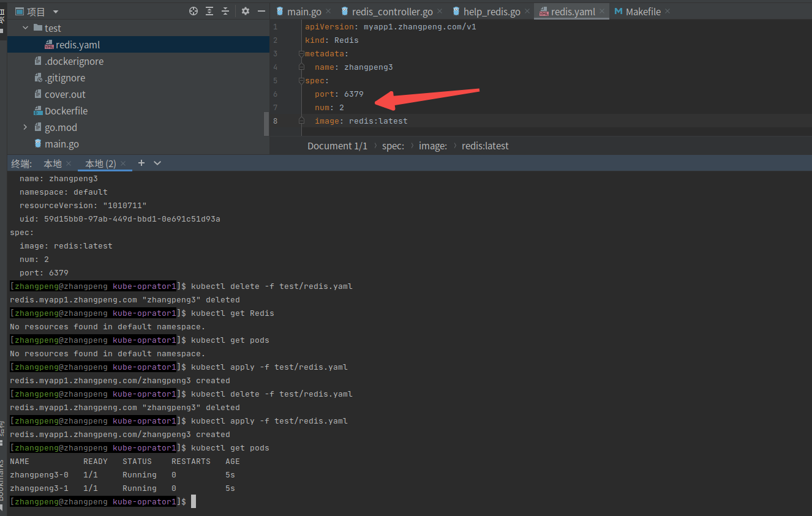Click the spec: breadcrumb
The height and width of the screenshot is (516, 812).
tap(393, 146)
